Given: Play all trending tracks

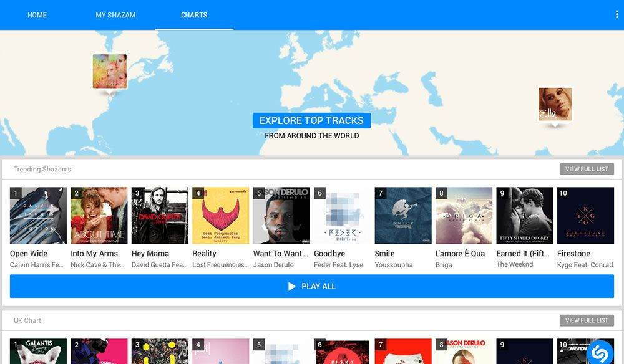Looking at the screenshot, I should tap(312, 286).
